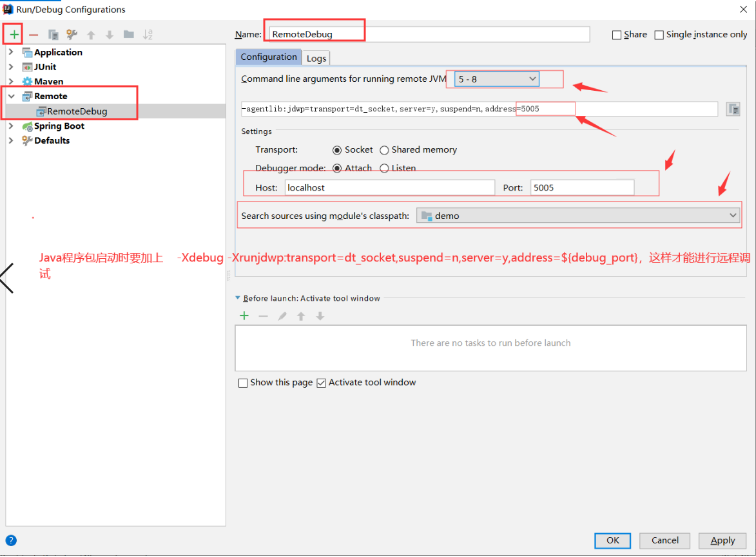Viewport: 756px width, 557px height.
Task: Open module classpath demo dropdown
Action: (x=578, y=216)
